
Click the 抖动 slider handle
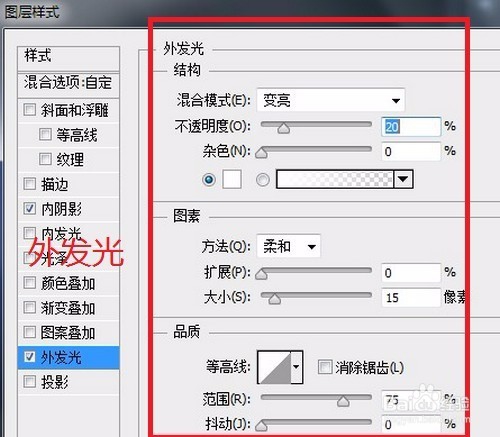click(x=261, y=425)
